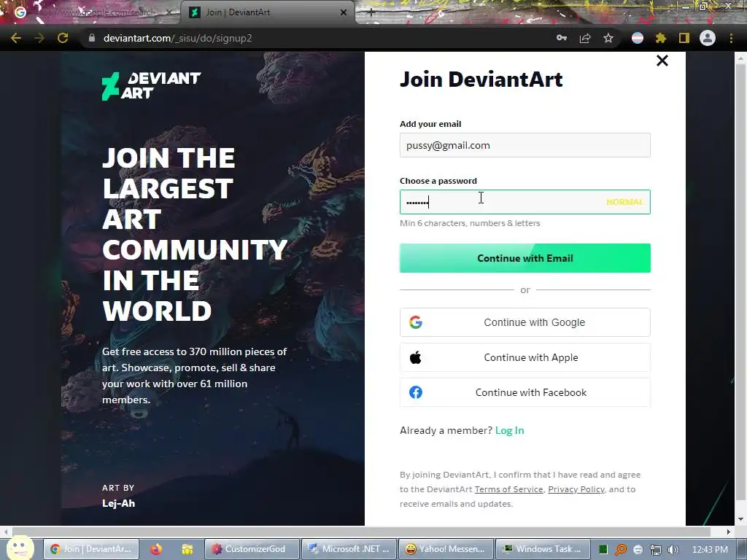
Task: Click the magnifier tray icon
Action: pyautogui.click(x=620, y=550)
